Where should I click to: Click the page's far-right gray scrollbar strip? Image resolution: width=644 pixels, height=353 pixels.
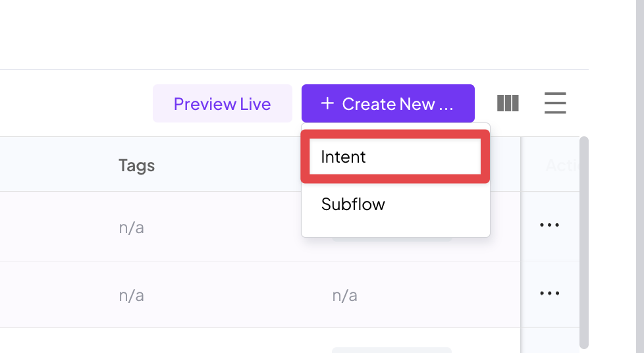[x=640, y=176]
